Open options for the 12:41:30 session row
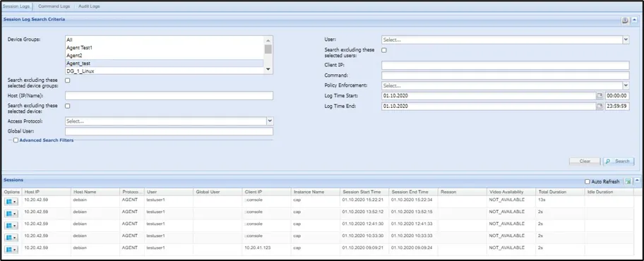Screen dimensions: 644x261 [11, 225]
